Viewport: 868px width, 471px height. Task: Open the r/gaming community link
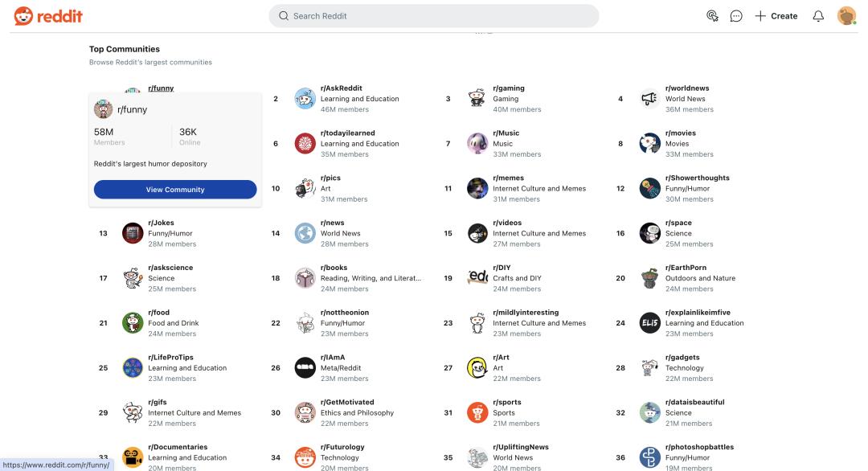(x=508, y=88)
